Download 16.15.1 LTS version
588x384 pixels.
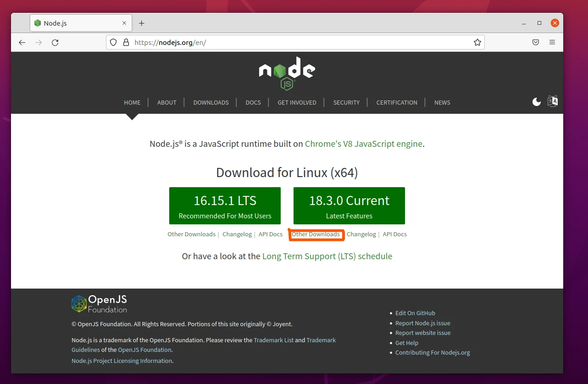tap(225, 206)
